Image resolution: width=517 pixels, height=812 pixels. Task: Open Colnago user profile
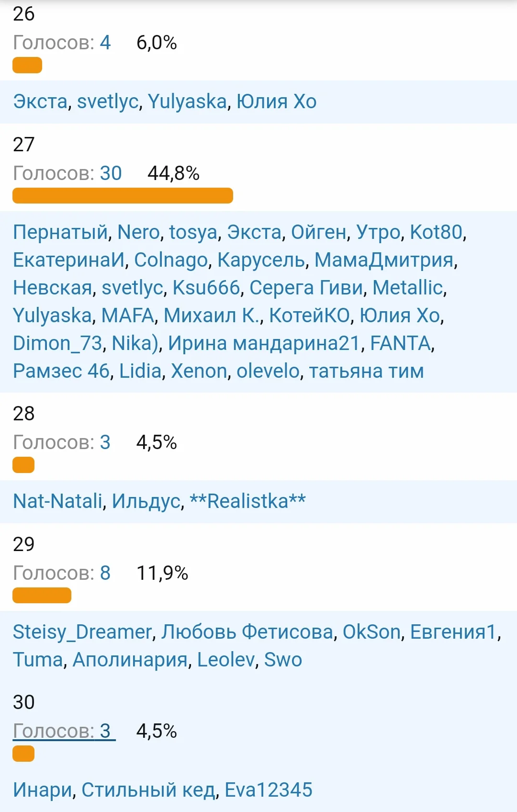(171, 260)
